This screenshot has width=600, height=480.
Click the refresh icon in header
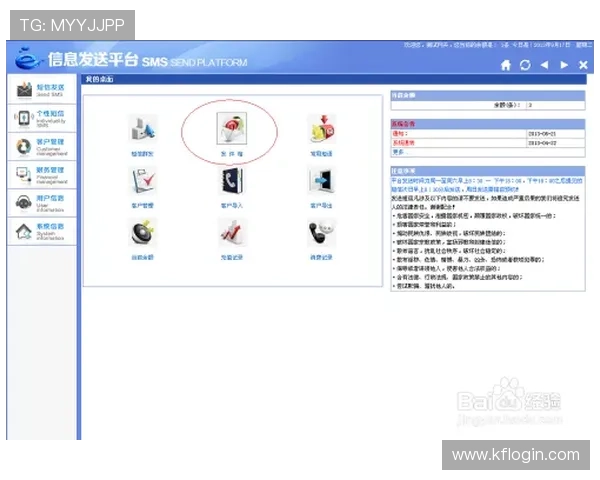coord(525,65)
